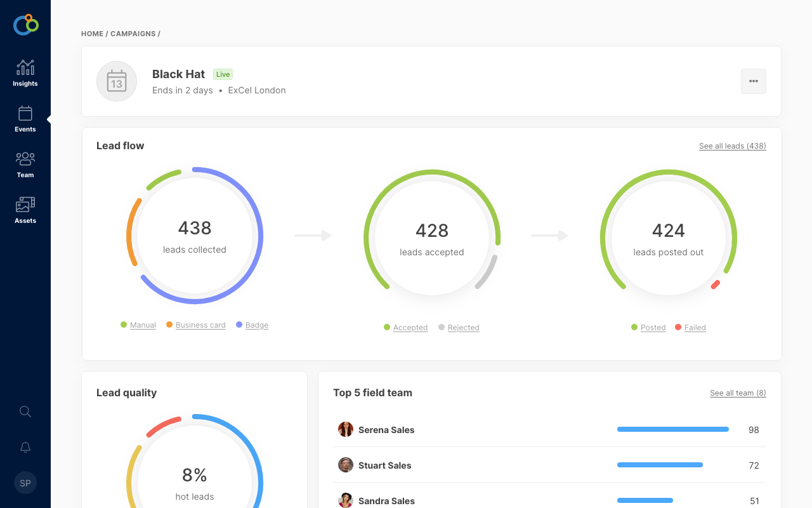Click the search magnifier icon
The image size is (812, 508).
tap(25, 411)
